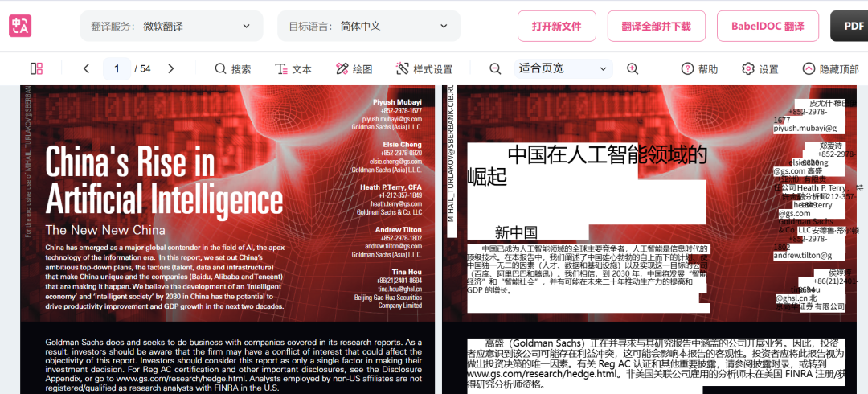Click email tina.hou@ghsl.cn on original page

point(399,289)
